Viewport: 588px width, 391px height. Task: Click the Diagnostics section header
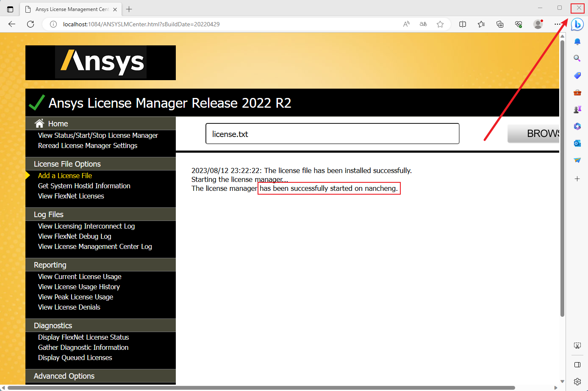[100, 325]
